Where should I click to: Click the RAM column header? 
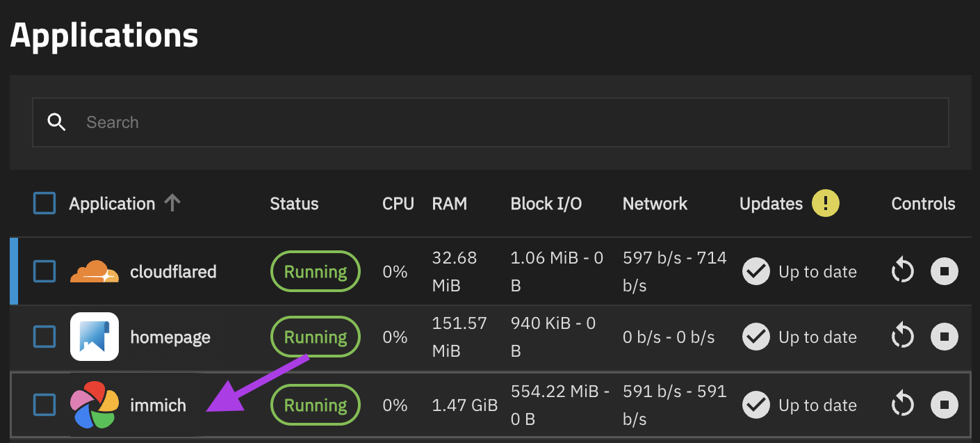point(449,204)
